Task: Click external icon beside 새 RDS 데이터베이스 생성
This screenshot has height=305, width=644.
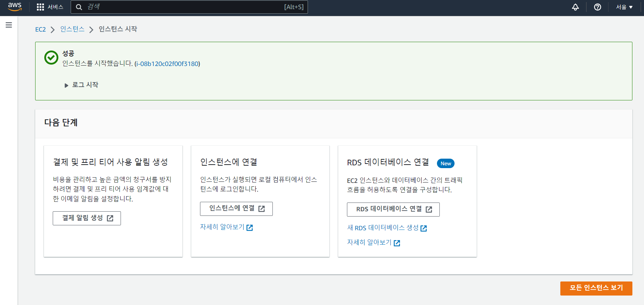Action: [x=424, y=228]
